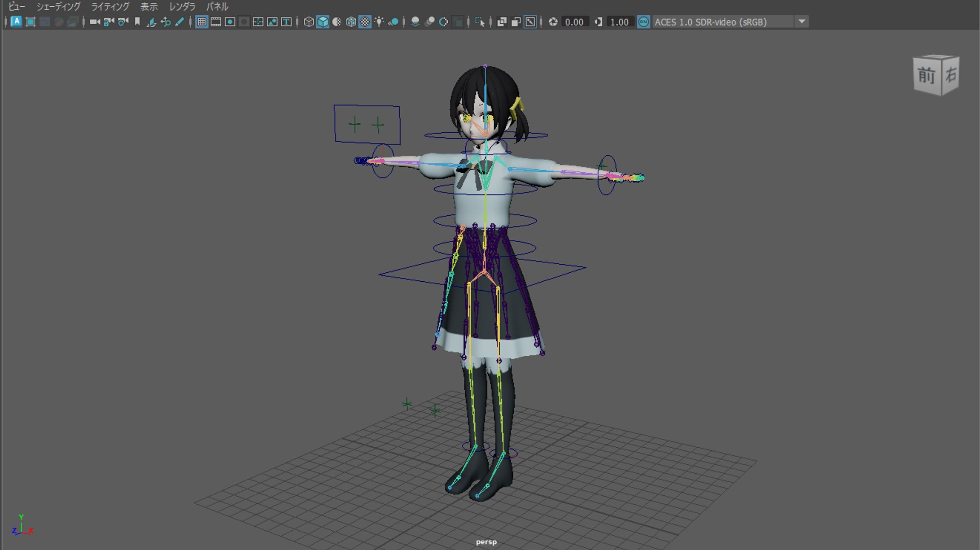The height and width of the screenshot is (550, 980).
Task: Toggle the Use All Lights icon
Action: pyautogui.click(x=379, y=22)
